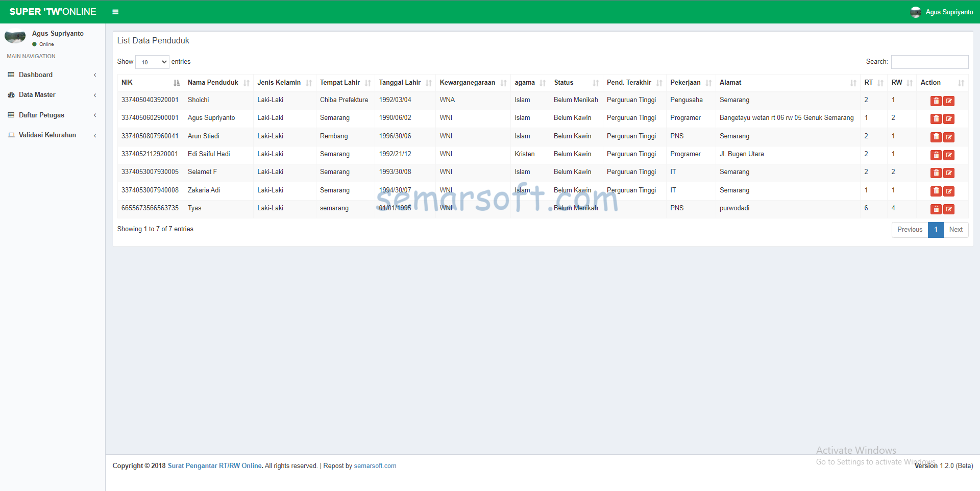Open the Show entries dropdown
The width and height of the screenshot is (980, 491).
(x=152, y=62)
